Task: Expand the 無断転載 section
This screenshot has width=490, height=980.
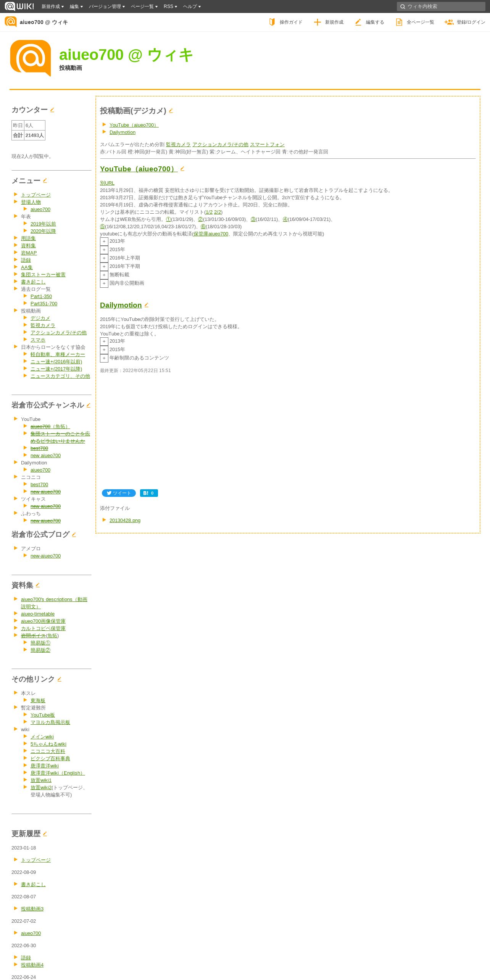Action: pyautogui.click(x=104, y=275)
